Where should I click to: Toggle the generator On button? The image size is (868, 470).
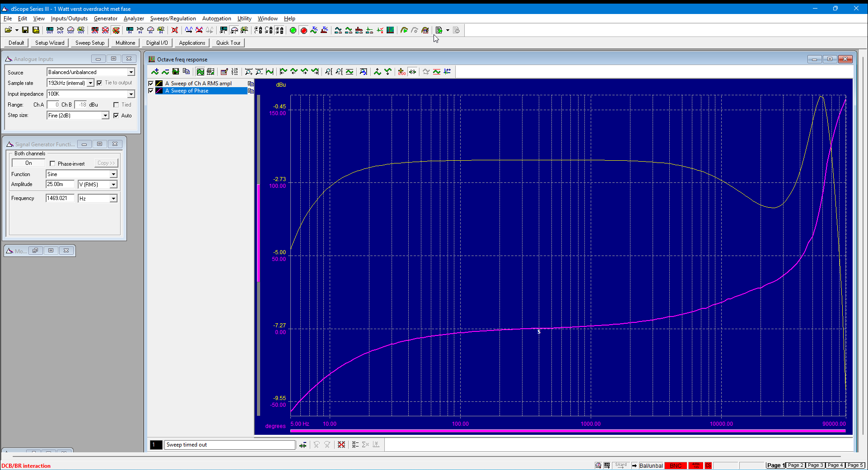(x=28, y=163)
